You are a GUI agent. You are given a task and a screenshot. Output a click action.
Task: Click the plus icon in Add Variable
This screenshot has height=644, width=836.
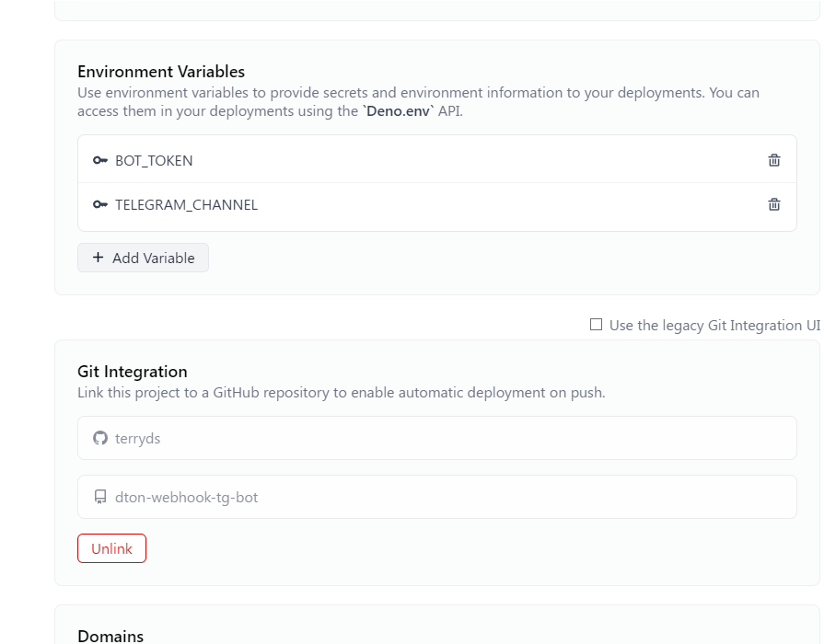click(99, 258)
